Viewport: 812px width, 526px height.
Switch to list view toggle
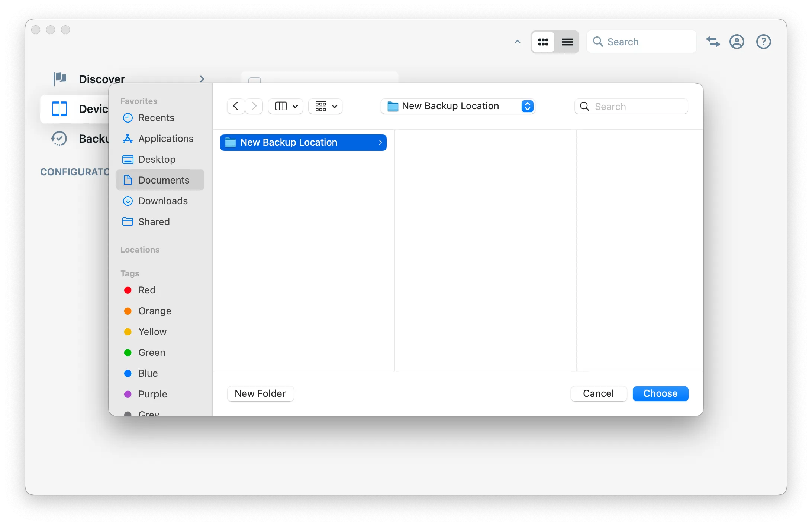tap(567, 42)
